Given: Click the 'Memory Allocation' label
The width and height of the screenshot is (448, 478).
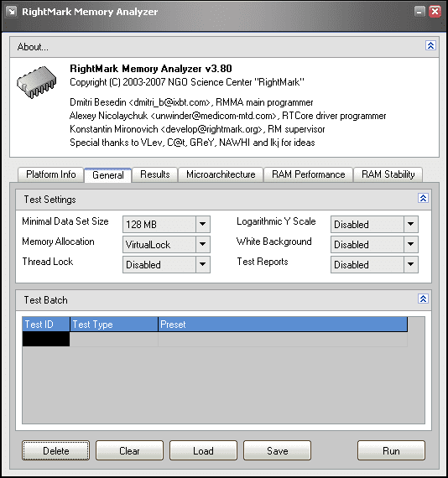Looking at the screenshot, I should point(58,242).
